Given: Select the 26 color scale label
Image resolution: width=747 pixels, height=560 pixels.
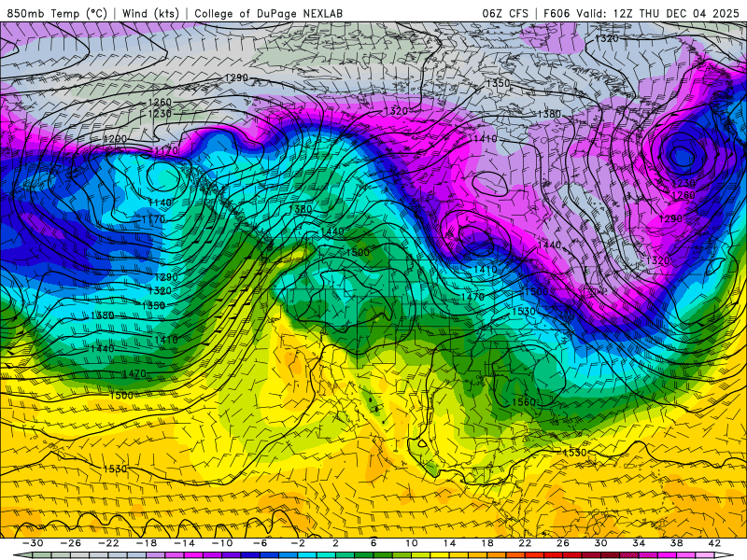Looking at the screenshot, I should click(563, 543).
